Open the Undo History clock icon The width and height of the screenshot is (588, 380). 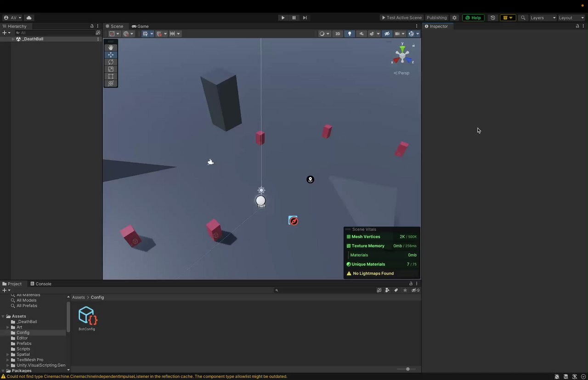click(493, 18)
